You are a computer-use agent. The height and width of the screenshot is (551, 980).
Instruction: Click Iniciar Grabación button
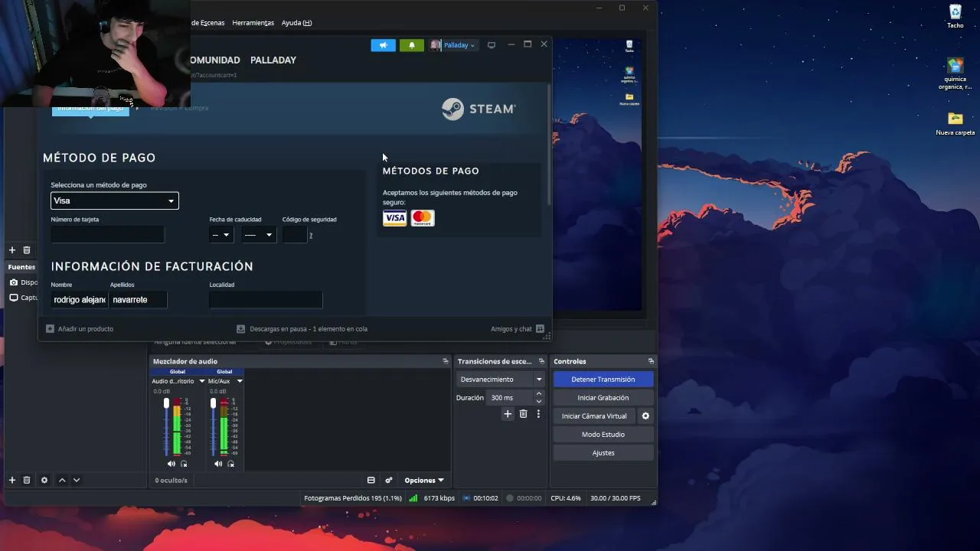603,398
